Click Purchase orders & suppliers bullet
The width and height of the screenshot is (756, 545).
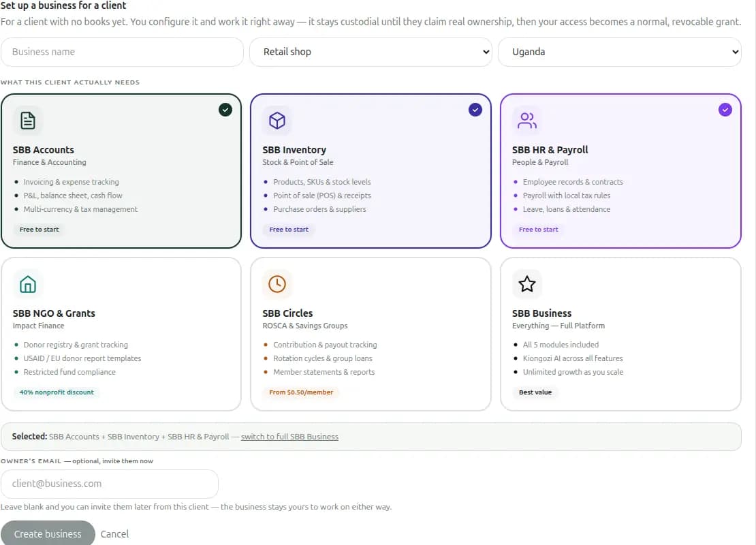click(319, 209)
